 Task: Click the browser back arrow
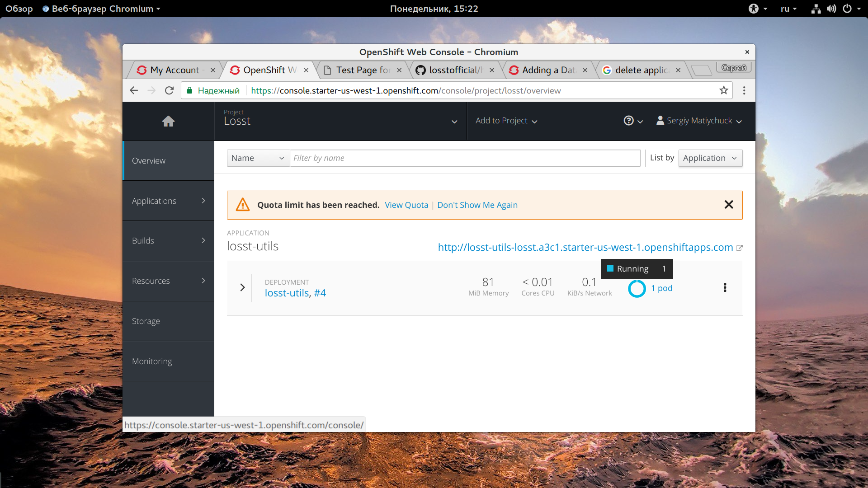(134, 90)
